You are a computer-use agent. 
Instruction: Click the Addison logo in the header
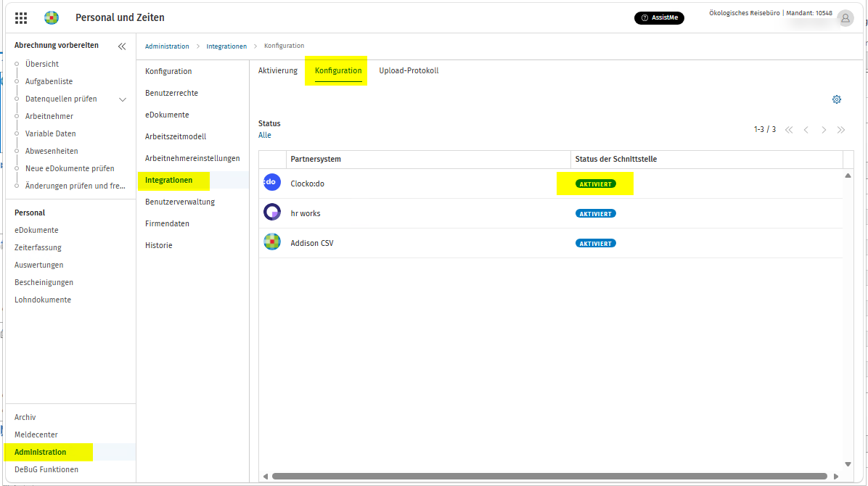click(x=52, y=17)
